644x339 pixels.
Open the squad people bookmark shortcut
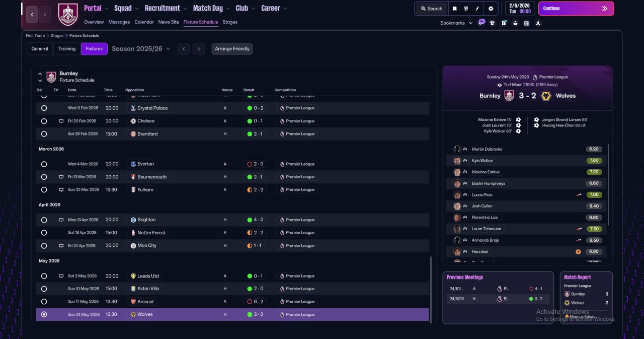pyautogui.click(x=515, y=23)
